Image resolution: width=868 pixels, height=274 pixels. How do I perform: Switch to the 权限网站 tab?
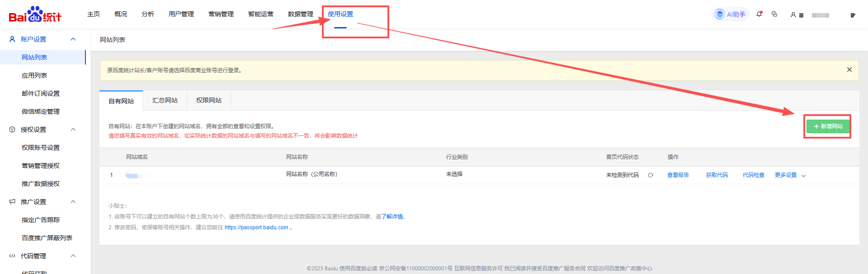(x=208, y=100)
